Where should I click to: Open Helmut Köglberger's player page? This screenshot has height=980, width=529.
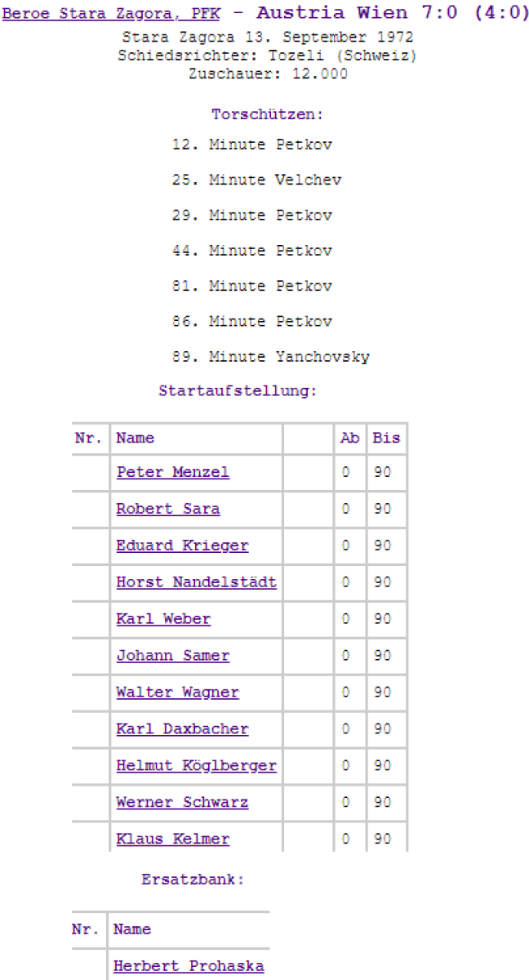(x=196, y=766)
